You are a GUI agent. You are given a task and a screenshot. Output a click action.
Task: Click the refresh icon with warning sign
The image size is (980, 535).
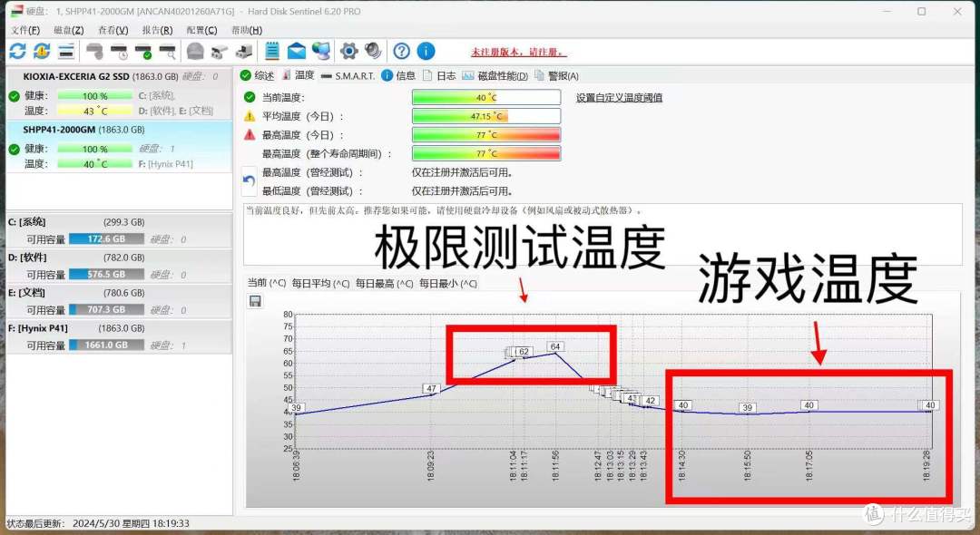pos(42,51)
